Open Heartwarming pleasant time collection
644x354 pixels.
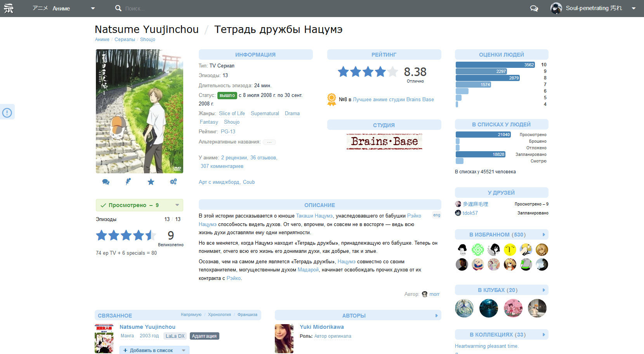coord(487,346)
